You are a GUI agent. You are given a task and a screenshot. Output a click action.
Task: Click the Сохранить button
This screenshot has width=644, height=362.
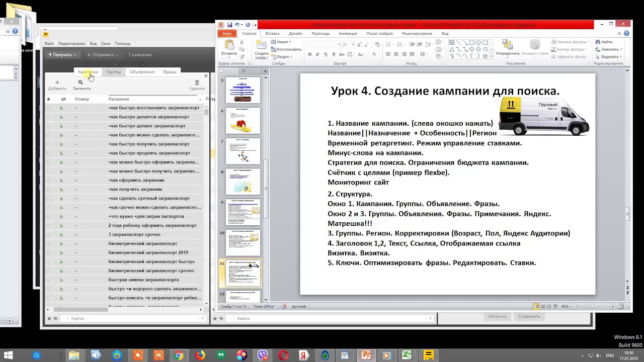(x=529, y=316)
